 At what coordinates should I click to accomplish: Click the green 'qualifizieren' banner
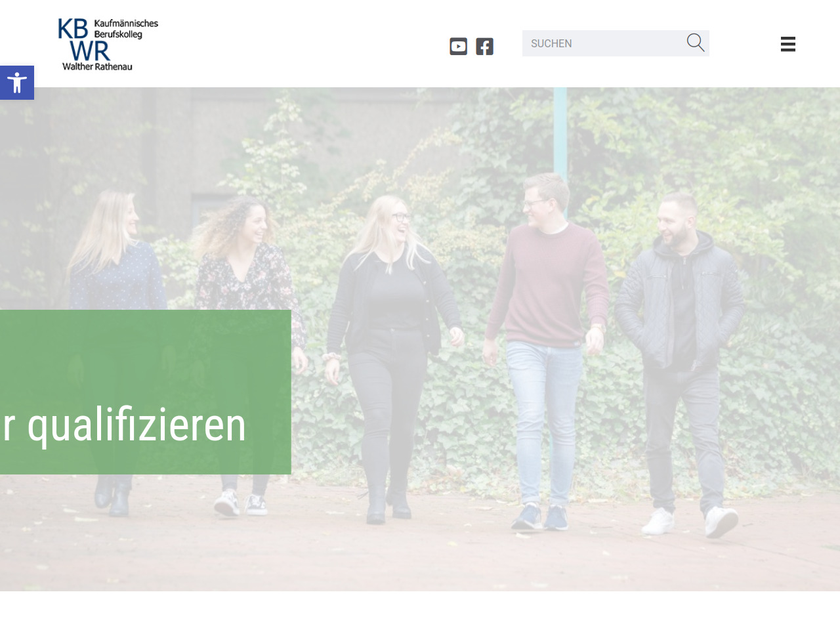(x=146, y=392)
